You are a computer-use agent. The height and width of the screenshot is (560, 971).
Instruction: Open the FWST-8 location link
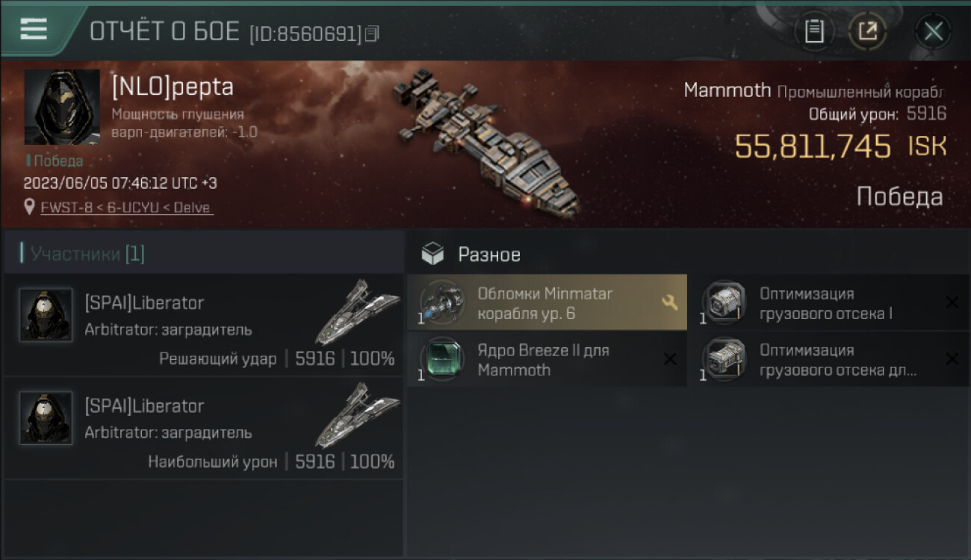click(x=127, y=208)
